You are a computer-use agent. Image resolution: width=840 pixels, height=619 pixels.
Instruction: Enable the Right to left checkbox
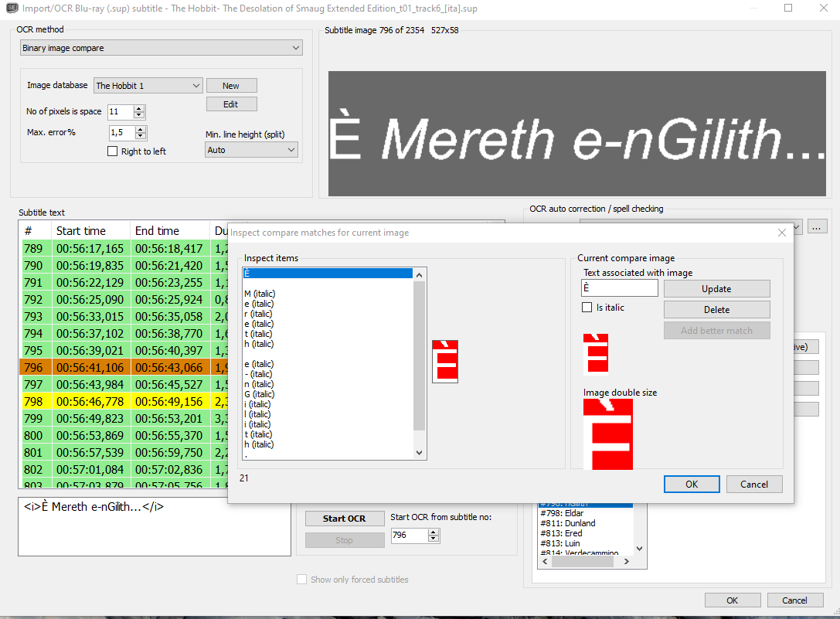click(x=112, y=151)
